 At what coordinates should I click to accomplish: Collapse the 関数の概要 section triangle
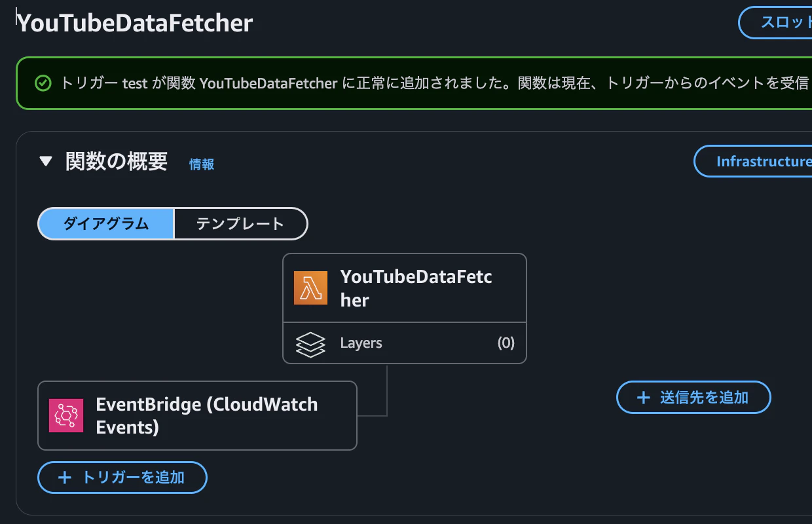[45, 161]
